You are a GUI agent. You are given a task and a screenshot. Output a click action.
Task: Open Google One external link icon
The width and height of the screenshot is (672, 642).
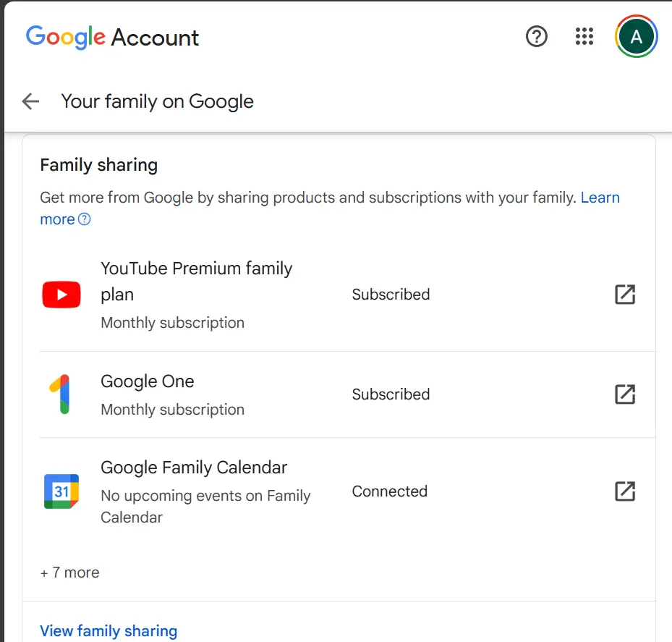625,394
